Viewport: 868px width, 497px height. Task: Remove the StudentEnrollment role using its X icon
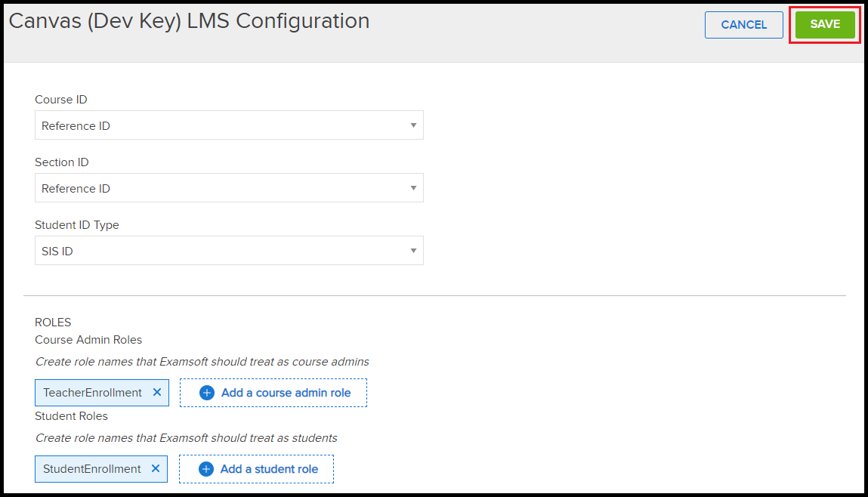coord(156,468)
